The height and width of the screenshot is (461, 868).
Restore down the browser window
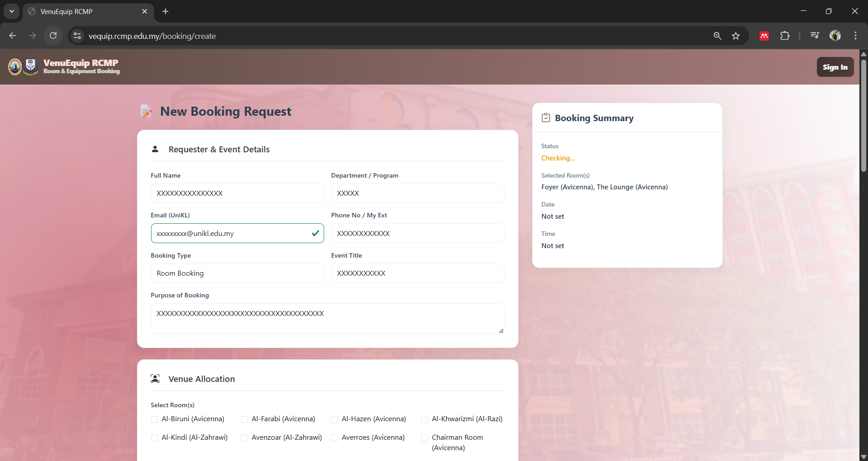click(x=829, y=11)
